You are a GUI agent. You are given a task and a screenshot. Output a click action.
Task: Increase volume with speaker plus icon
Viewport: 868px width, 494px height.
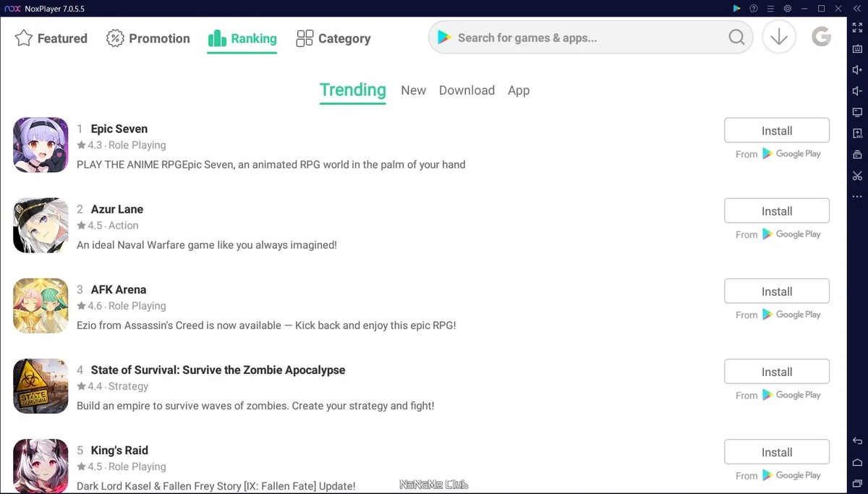(x=857, y=69)
